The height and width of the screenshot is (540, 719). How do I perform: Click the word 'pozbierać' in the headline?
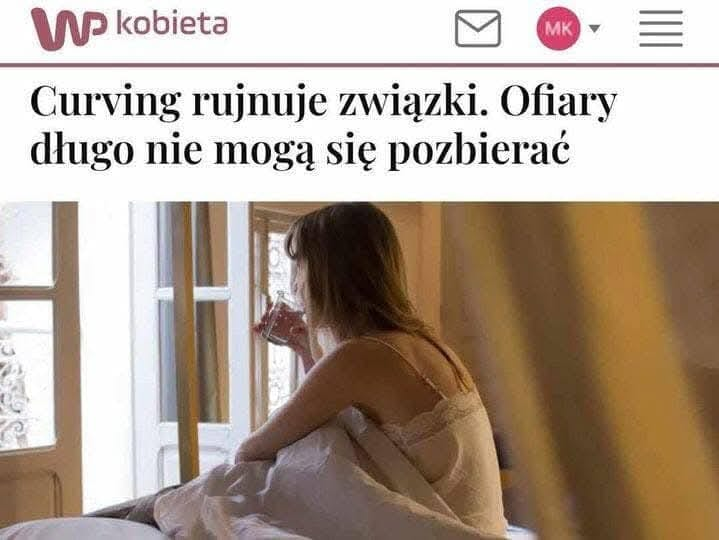[x=479, y=150]
